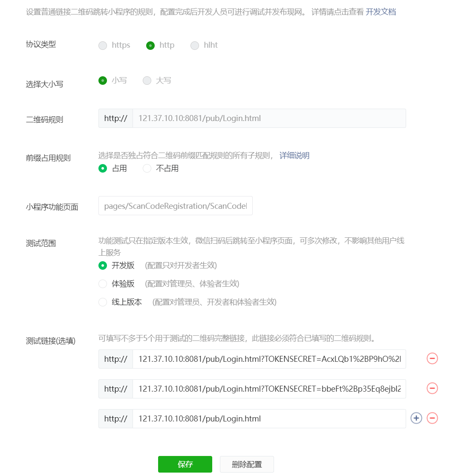Click the 前缀占用规则 label

tap(48, 158)
